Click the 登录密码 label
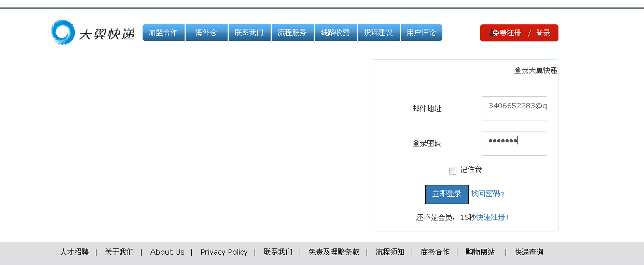The height and width of the screenshot is (265, 644). point(427,143)
